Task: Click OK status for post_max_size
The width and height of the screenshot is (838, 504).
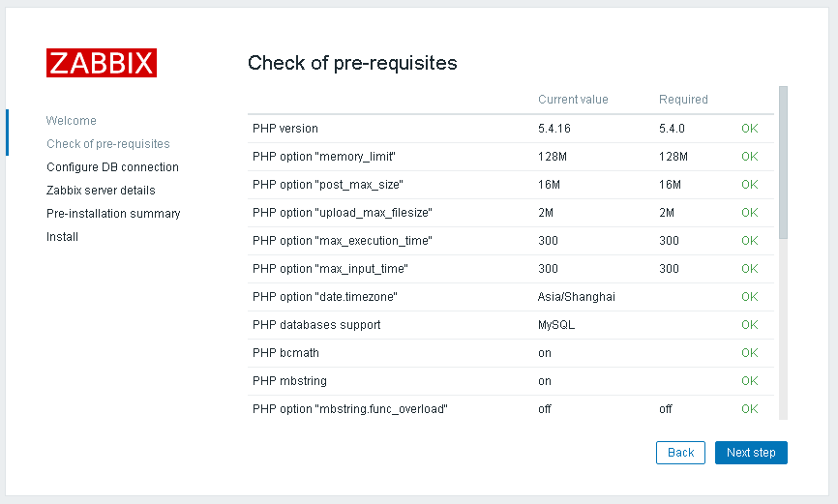Action: pos(750,185)
